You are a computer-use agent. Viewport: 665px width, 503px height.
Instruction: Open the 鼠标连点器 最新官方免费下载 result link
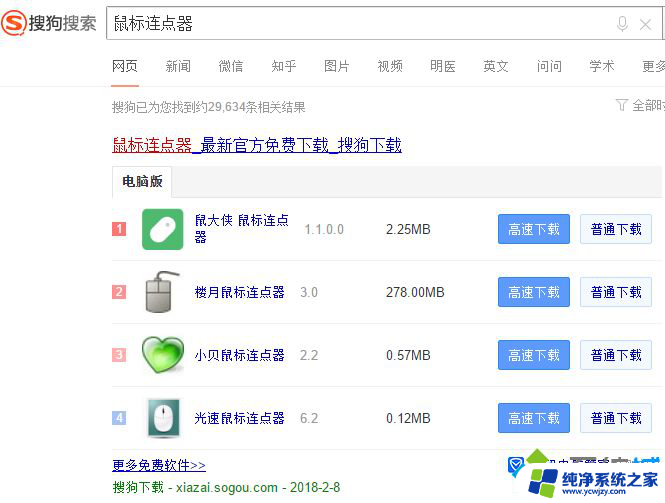[x=257, y=145]
